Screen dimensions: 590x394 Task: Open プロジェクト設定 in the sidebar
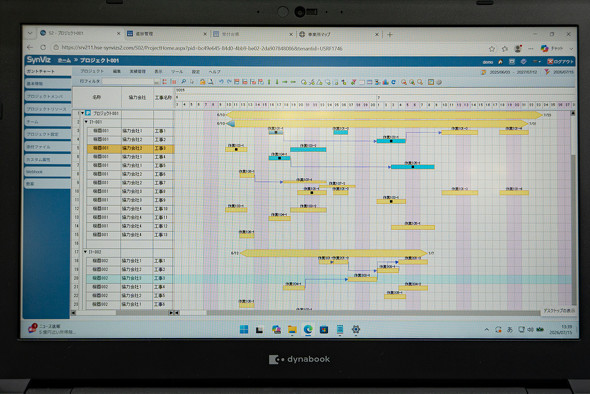47,134
